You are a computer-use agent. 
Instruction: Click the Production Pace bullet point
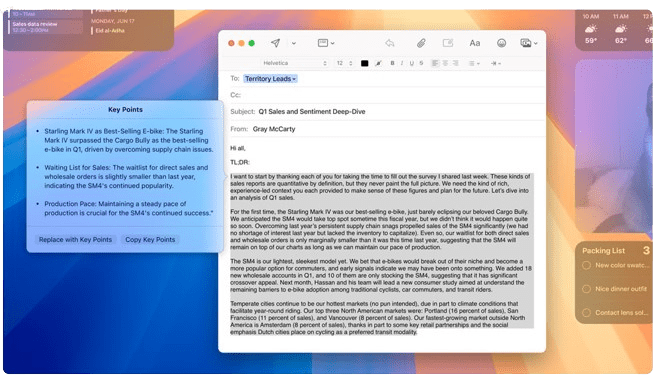tap(129, 208)
